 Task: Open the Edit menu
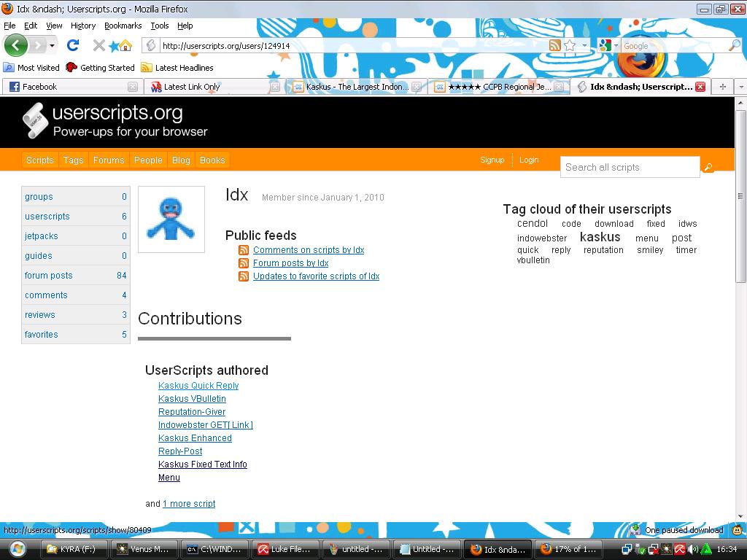[31, 26]
